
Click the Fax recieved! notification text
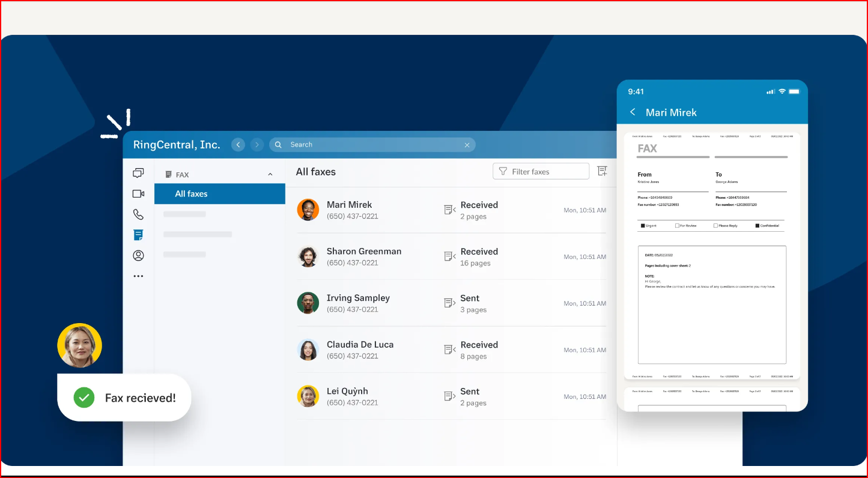click(141, 398)
